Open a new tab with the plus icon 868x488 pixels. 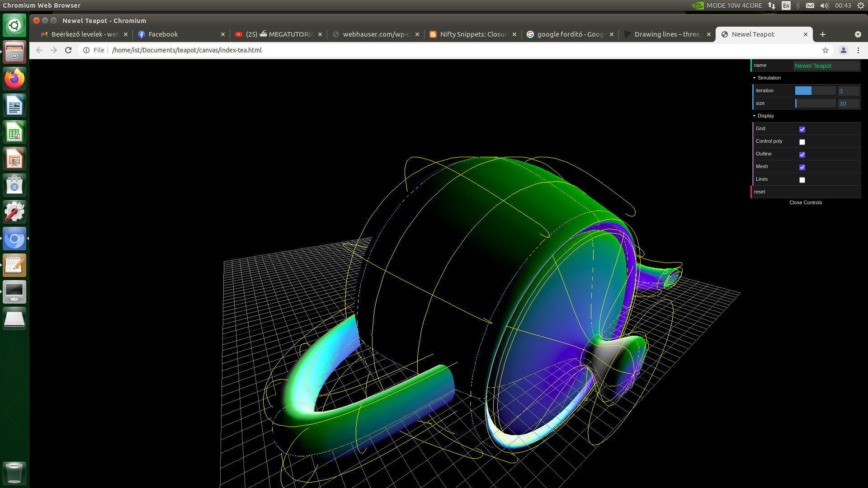823,34
